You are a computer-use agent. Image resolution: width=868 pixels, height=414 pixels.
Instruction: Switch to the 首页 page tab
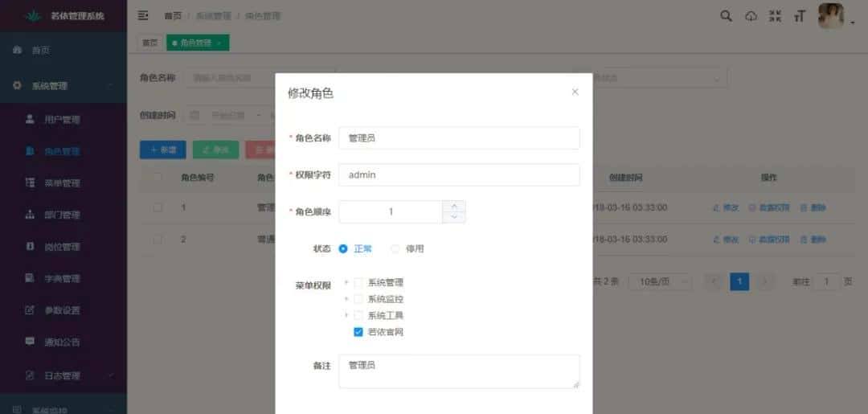tap(149, 43)
